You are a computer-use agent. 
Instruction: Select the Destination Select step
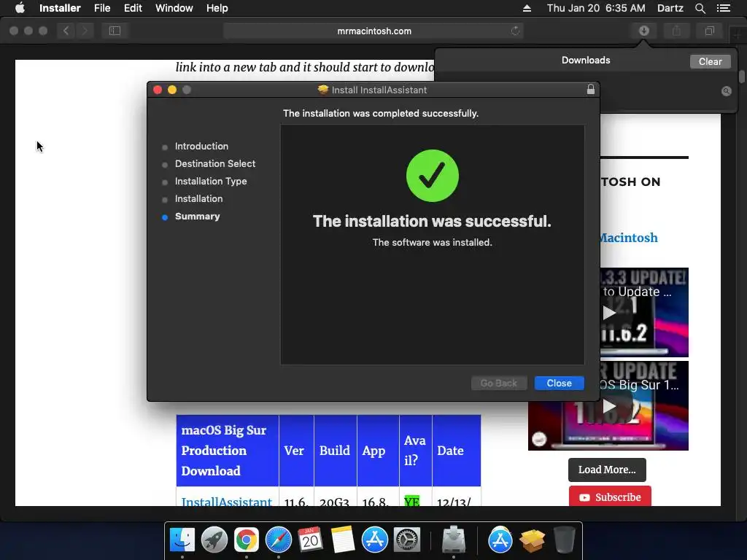pos(215,164)
